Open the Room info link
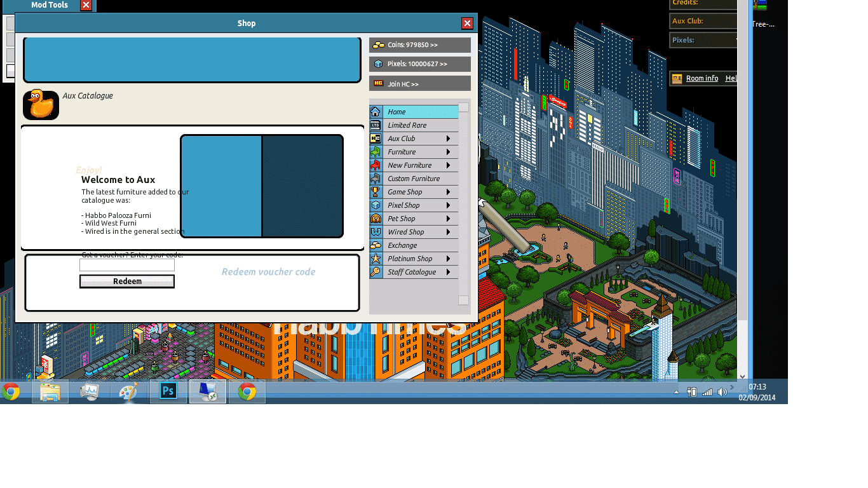Viewport: 868px width, 488px height. pyautogui.click(x=702, y=79)
